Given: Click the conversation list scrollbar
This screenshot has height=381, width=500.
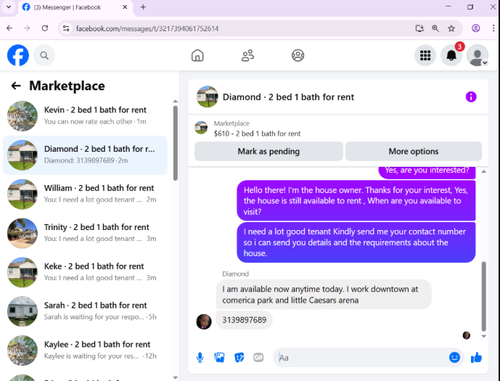Looking at the screenshot, I should coord(175,143).
